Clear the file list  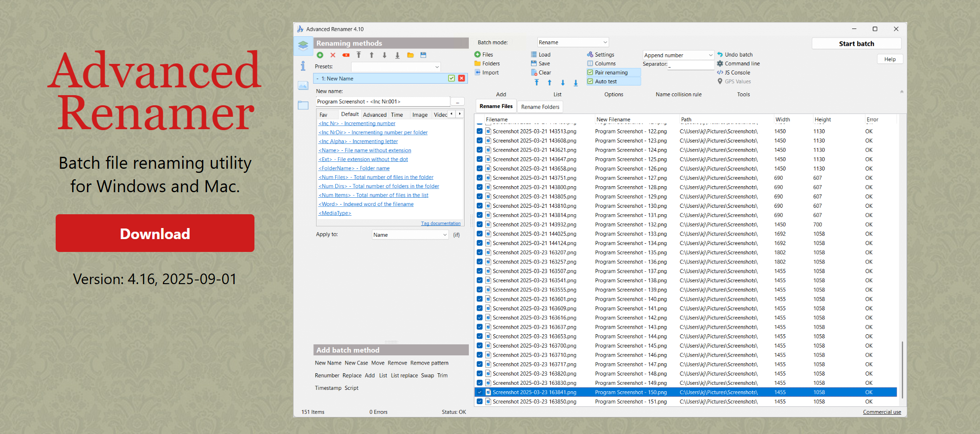(x=541, y=73)
